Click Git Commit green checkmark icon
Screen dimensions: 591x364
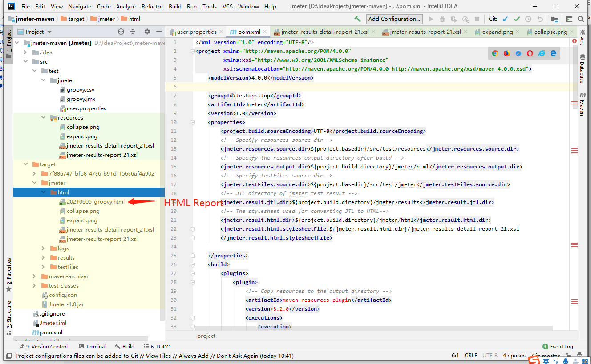(x=517, y=19)
